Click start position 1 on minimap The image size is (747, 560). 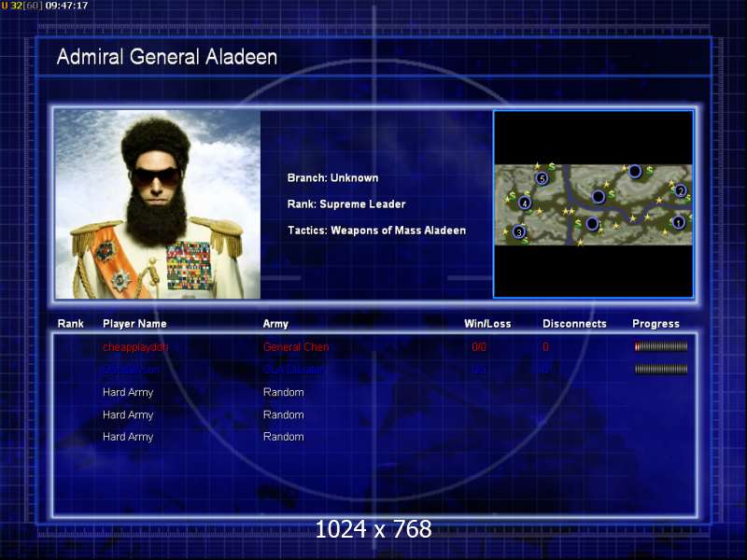click(x=678, y=222)
